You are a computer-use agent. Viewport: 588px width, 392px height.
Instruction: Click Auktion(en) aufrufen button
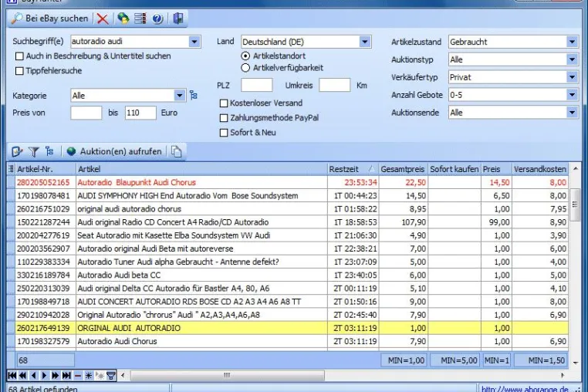tap(114, 151)
